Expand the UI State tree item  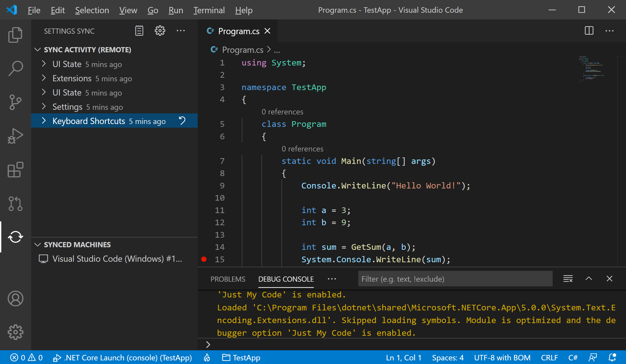point(44,64)
